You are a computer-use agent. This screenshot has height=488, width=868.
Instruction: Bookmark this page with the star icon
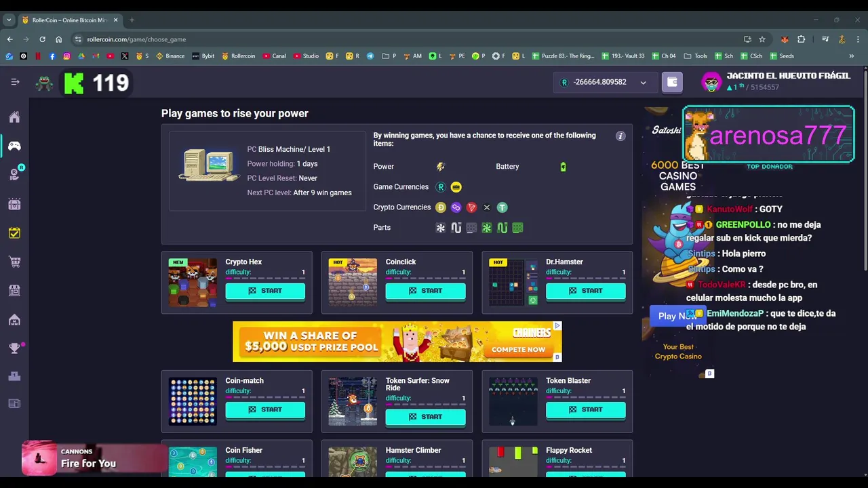(x=762, y=39)
